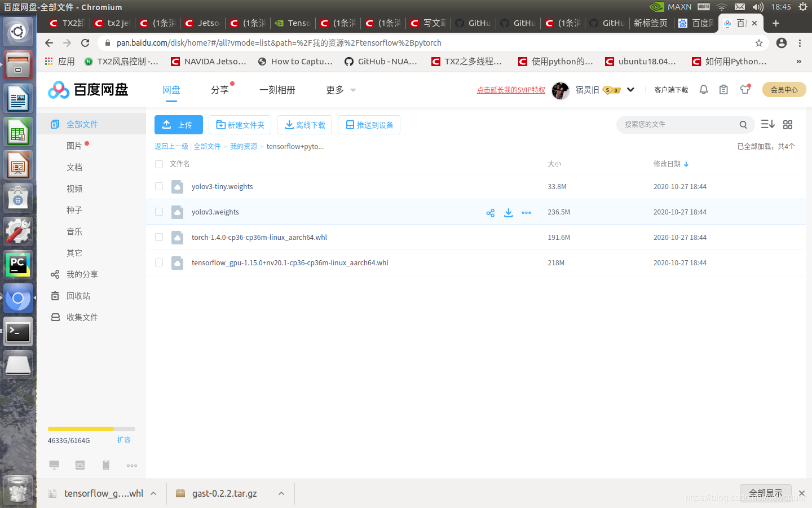Open the Chromium profile icon
The width and height of the screenshot is (812, 508).
click(782, 43)
